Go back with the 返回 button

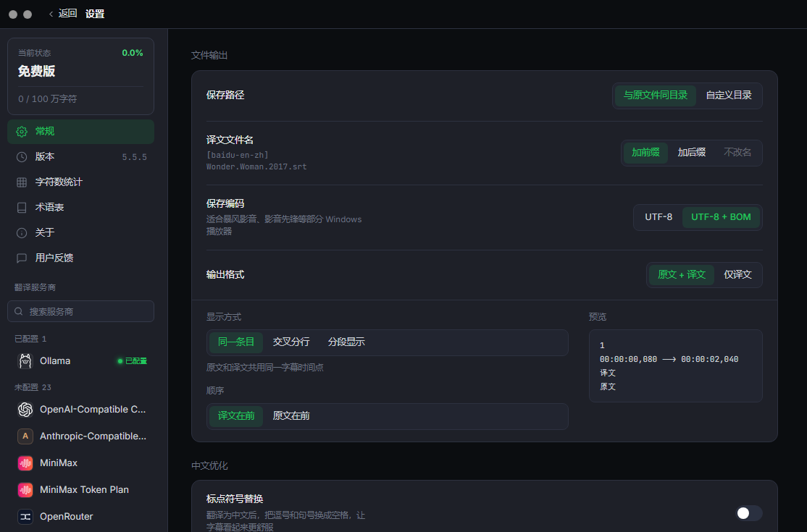click(63, 14)
